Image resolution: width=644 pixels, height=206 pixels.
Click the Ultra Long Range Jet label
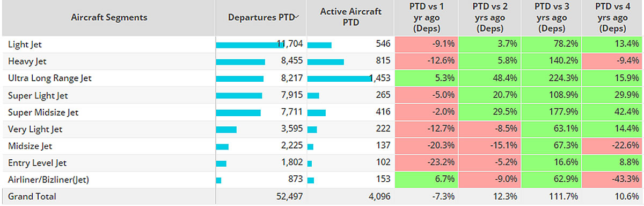[x=50, y=78]
